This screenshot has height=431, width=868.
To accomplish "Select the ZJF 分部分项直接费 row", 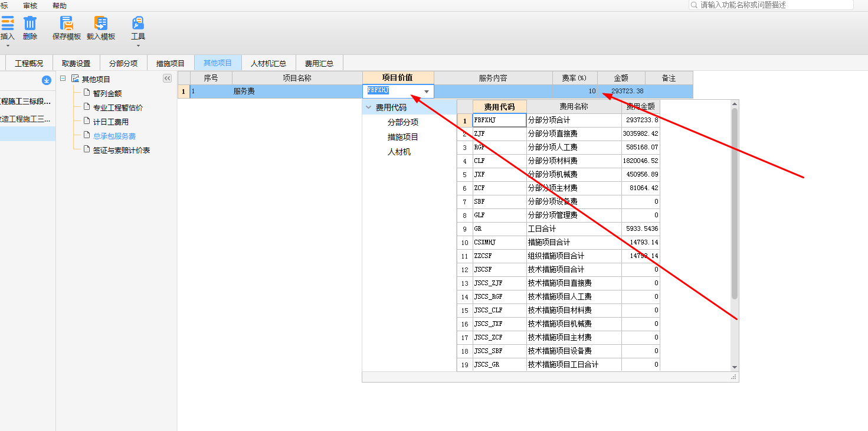I will pyautogui.click(x=559, y=134).
